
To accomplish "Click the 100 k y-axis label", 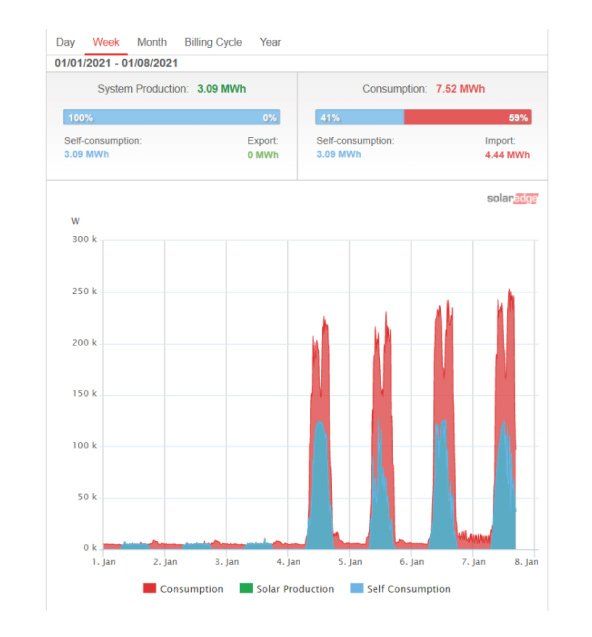I will pos(85,445).
